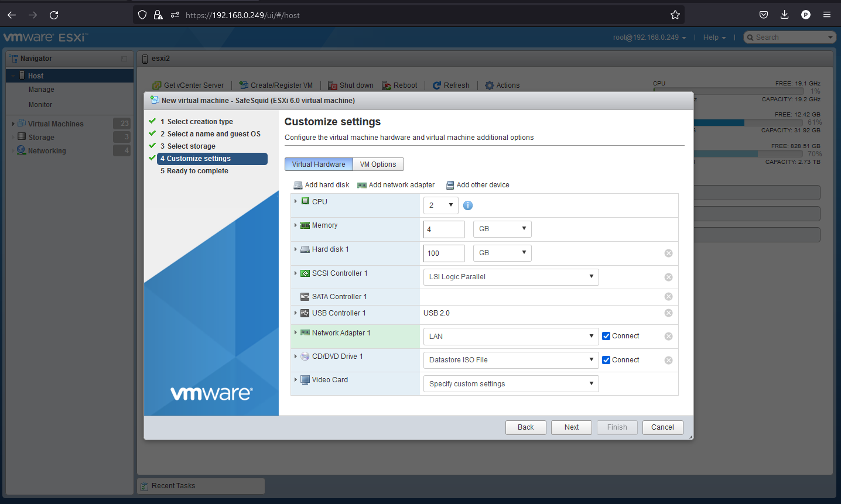Viewport: 841px width, 504px height.
Task: Expand the CPU settings row
Action: 296,201
